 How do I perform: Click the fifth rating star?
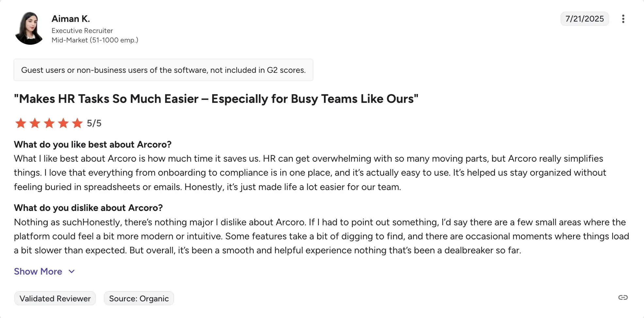[x=77, y=123]
